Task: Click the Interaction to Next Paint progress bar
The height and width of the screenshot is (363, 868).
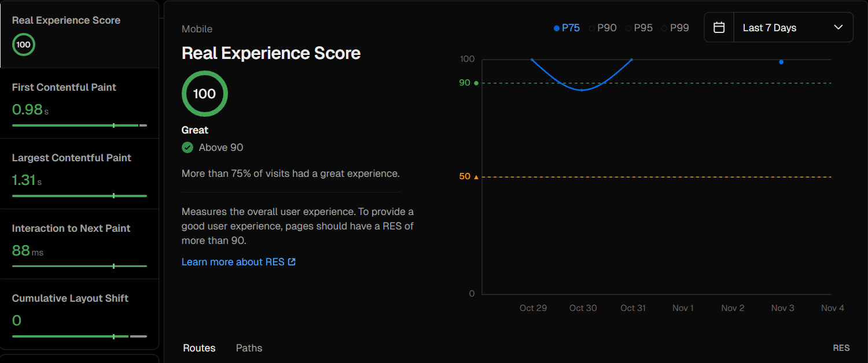Action: click(x=79, y=266)
